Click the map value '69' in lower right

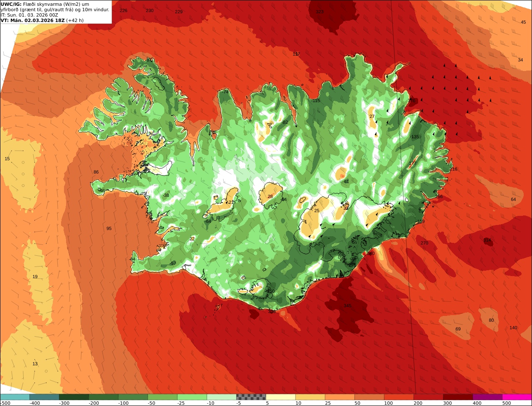click(458, 329)
